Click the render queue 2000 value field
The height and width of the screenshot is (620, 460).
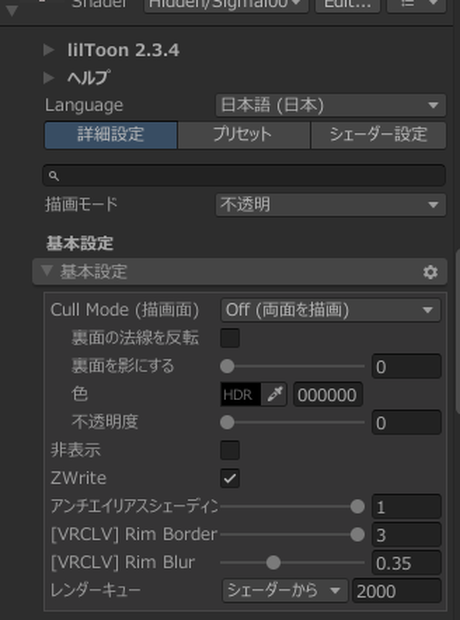click(x=397, y=591)
